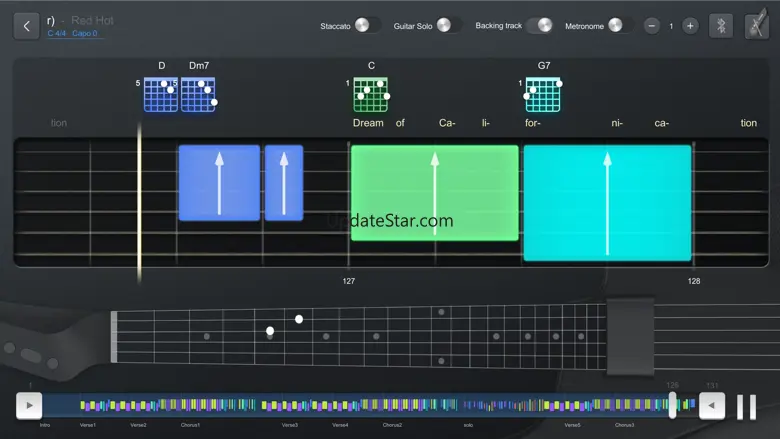The height and width of the screenshot is (439, 780).
Task: Click the Dm7 chord diagram
Action: tap(198, 95)
